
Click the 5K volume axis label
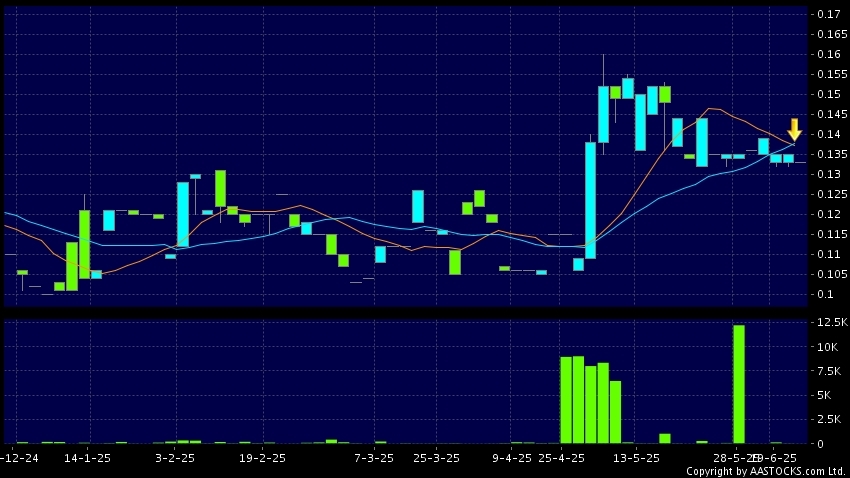click(824, 395)
